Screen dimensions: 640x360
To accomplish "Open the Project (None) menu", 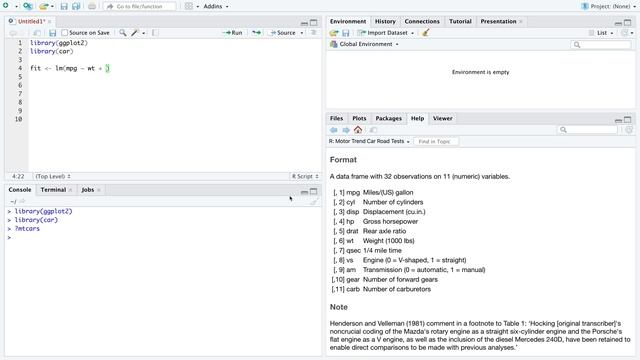I will point(609,6).
